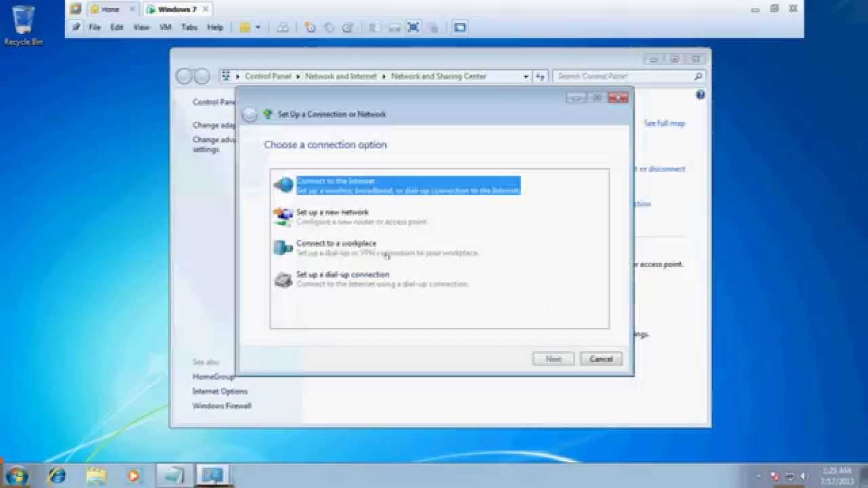Click the search magnifier icon
This screenshot has height=488, width=868.
(698, 77)
